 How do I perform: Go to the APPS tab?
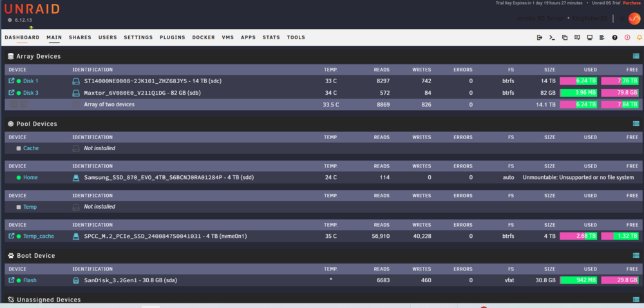(249, 37)
